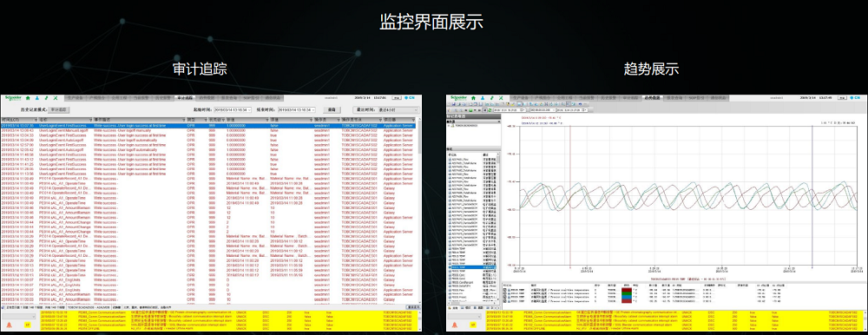868x335 pixels.
Task: Click the CN language indicator in audit trail window
Action: (411, 98)
